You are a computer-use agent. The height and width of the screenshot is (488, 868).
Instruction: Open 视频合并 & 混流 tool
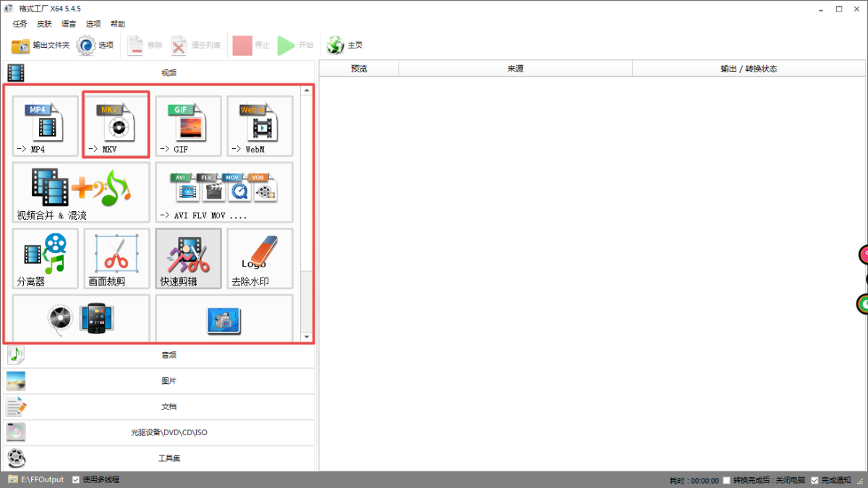81,192
